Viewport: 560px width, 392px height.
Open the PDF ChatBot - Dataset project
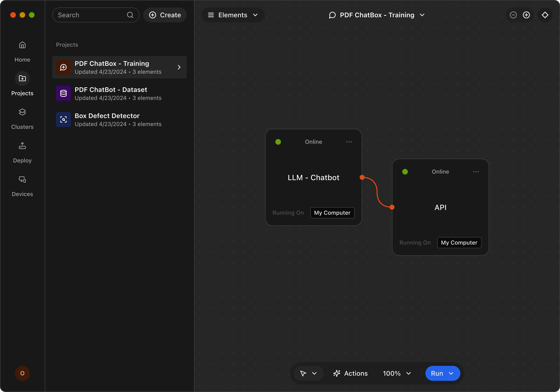[119, 93]
